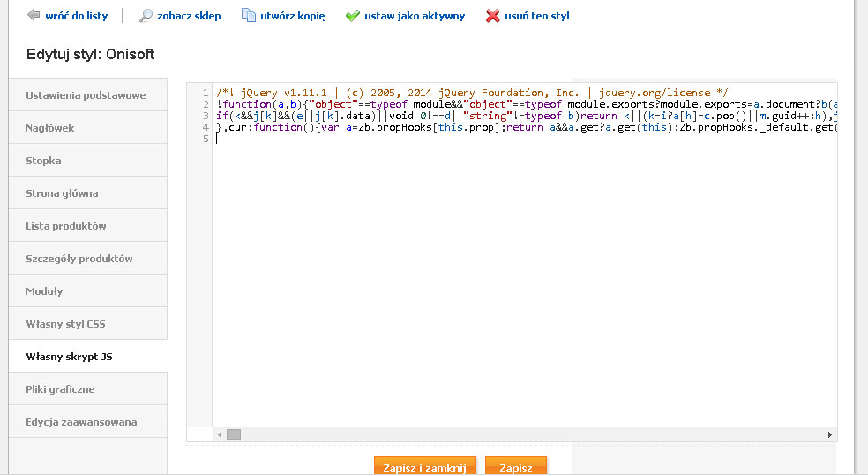This screenshot has height=475, width=868.
Task: Click the 'Zapisz' button
Action: tap(515, 467)
